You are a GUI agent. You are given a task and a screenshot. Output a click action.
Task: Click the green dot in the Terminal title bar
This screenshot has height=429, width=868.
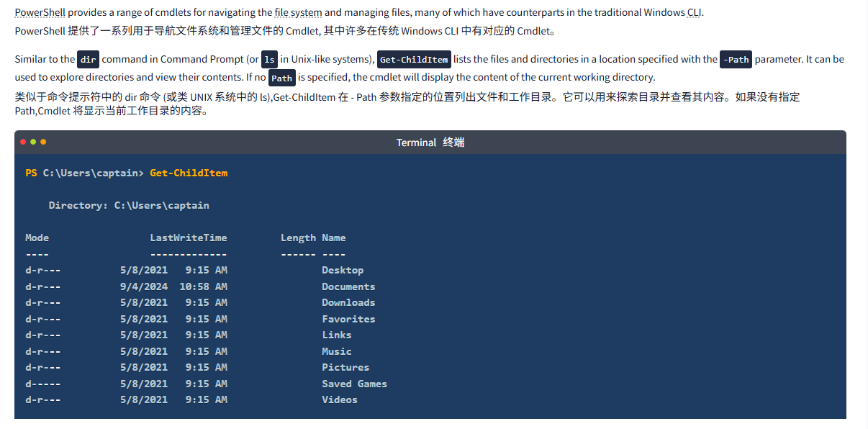click(x=33, y=142)
